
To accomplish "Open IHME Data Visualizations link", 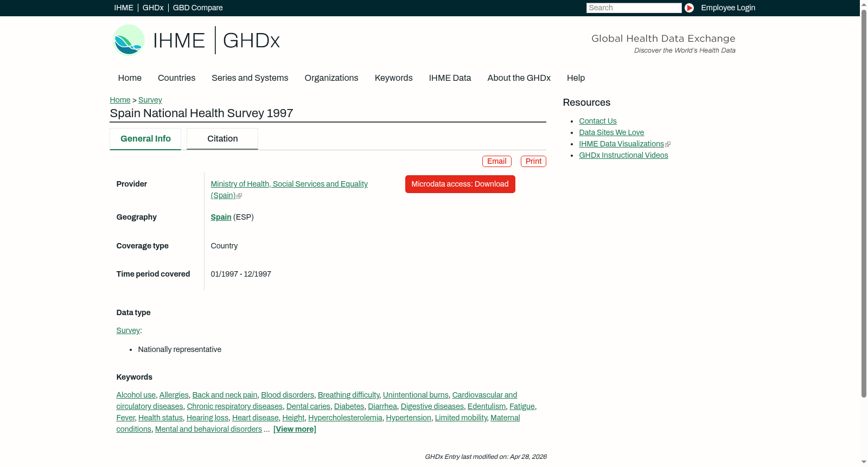I will point(621,144).
